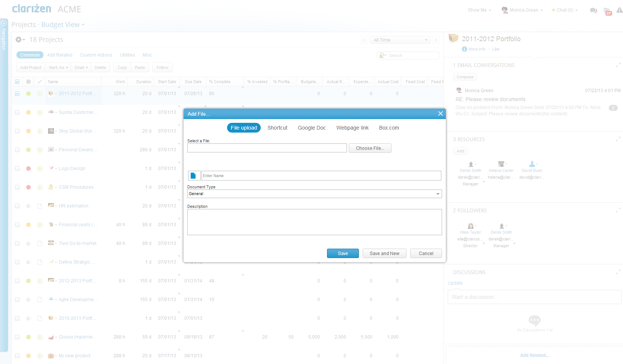The width and height of the screenshot is (623, 364).
Task: Open the All Time date range dropdown
Action: click(400, 40)
